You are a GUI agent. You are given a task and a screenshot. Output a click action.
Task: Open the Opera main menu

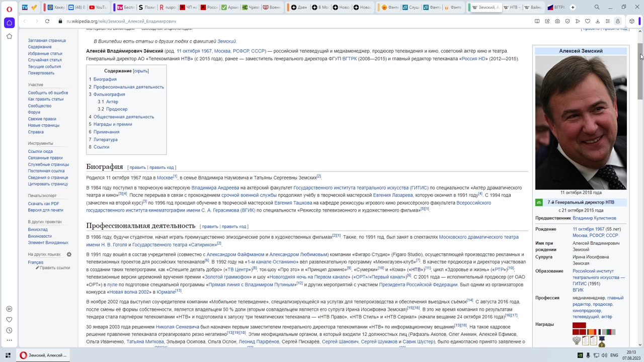click(9, 8)
